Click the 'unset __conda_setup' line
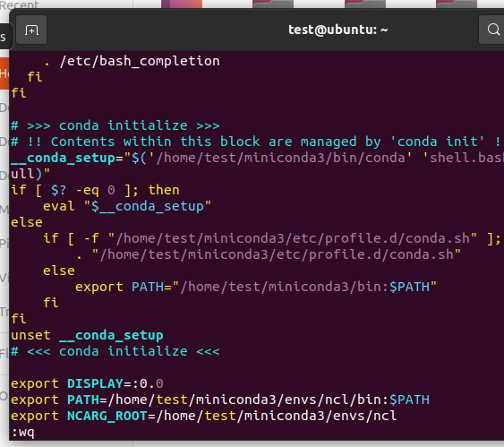Image resolution: width=504 pixels, height=447 pixels. point(87,335)
